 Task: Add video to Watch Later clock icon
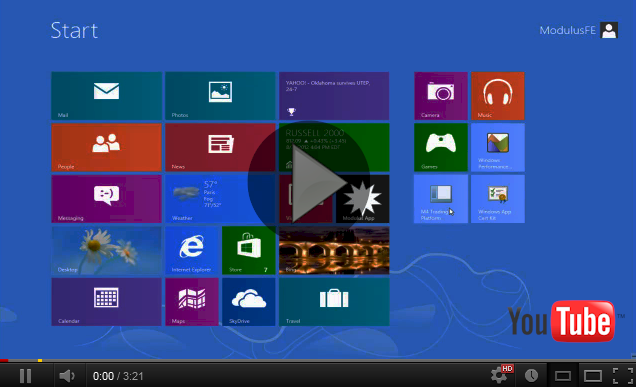(x=531, y=376)
